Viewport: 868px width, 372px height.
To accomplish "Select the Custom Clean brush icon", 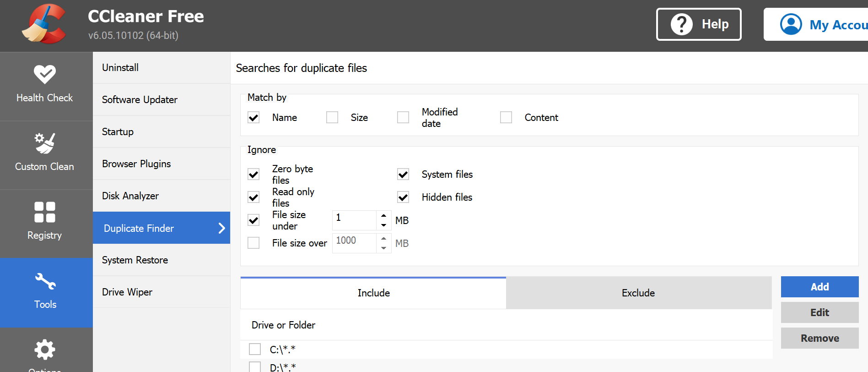I will point(45,143).
